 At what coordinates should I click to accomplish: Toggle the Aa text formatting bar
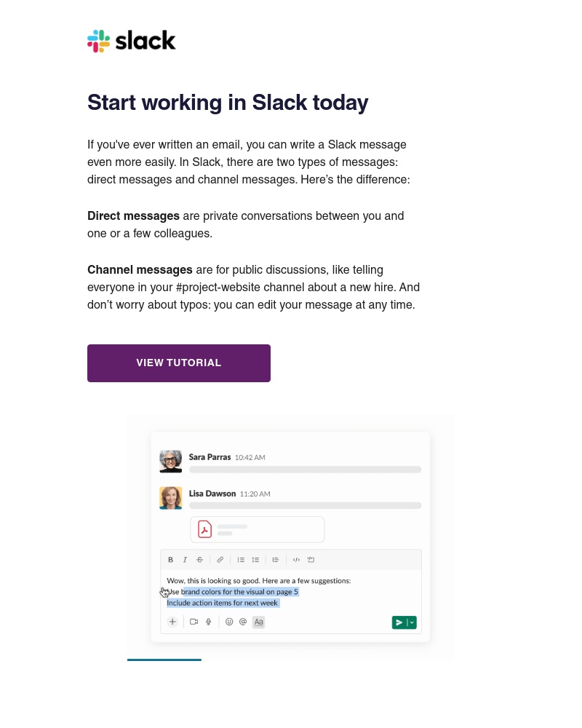(x=258, y=622)
